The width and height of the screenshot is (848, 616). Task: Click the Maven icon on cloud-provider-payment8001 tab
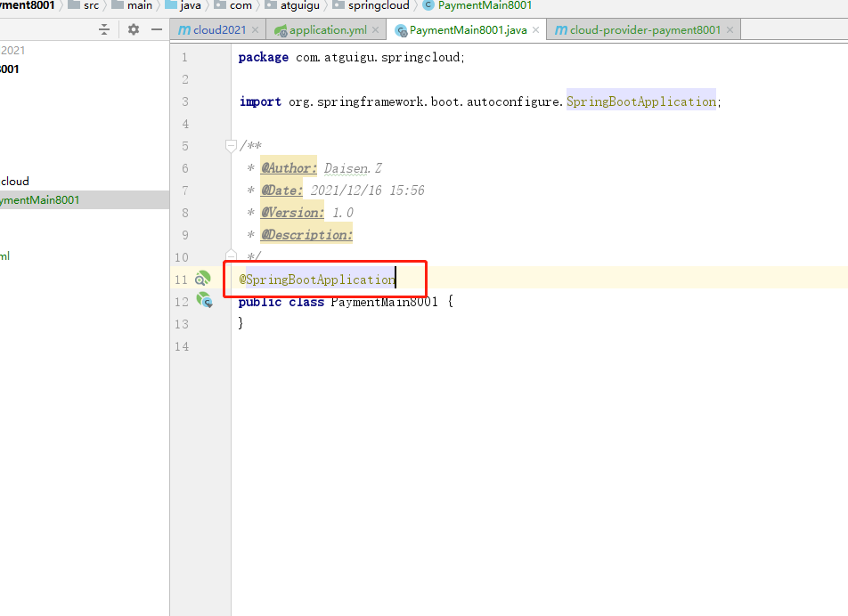(x=561, y=30)
